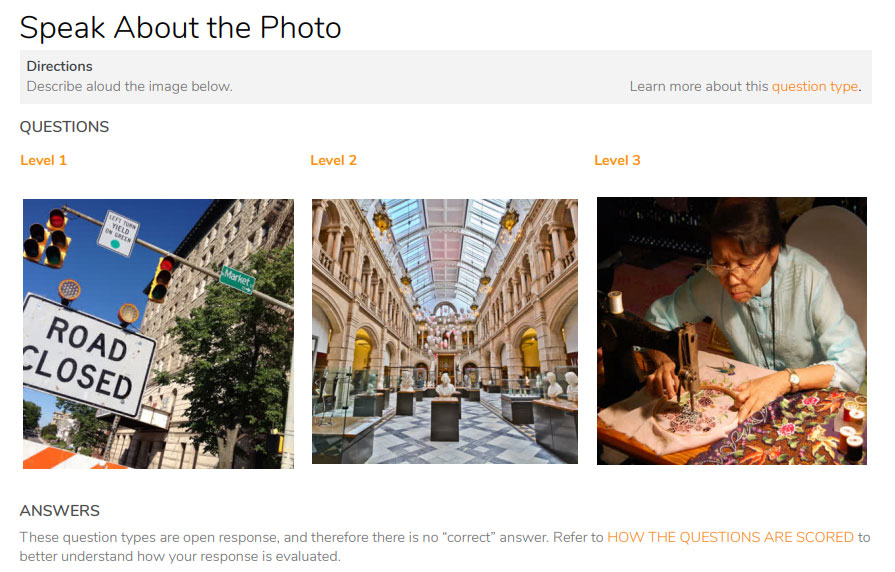Click the ANSWERS section heading
This screenshot has height=572, width=895.
click(59, 510)
